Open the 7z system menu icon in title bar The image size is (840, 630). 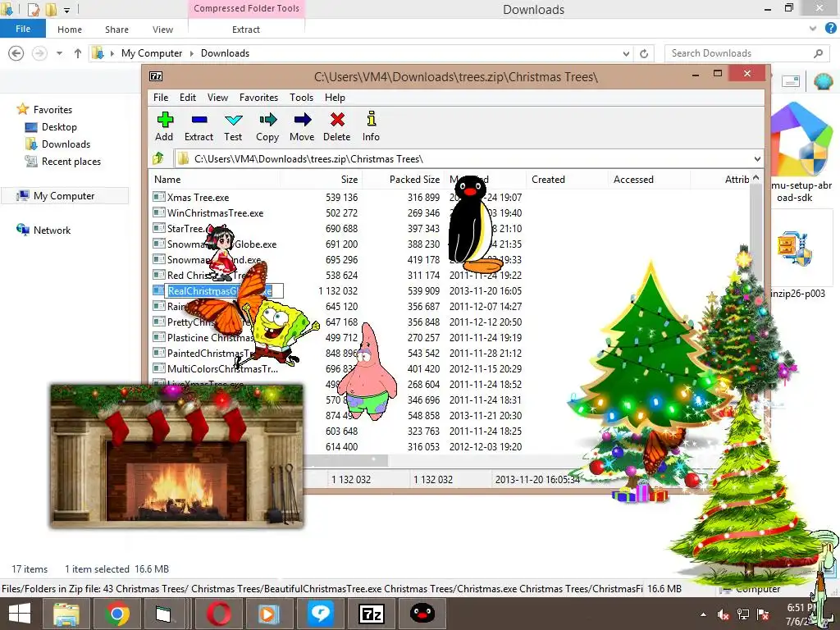pos(156,76)
